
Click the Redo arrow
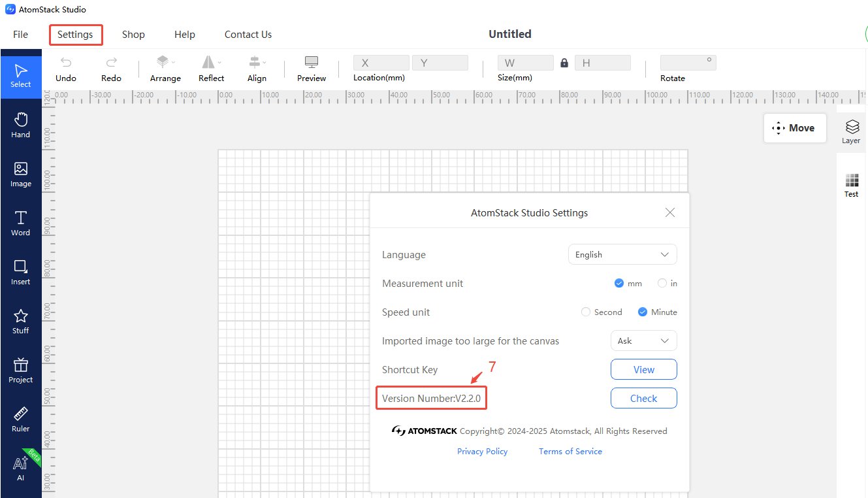coord(111,69)
